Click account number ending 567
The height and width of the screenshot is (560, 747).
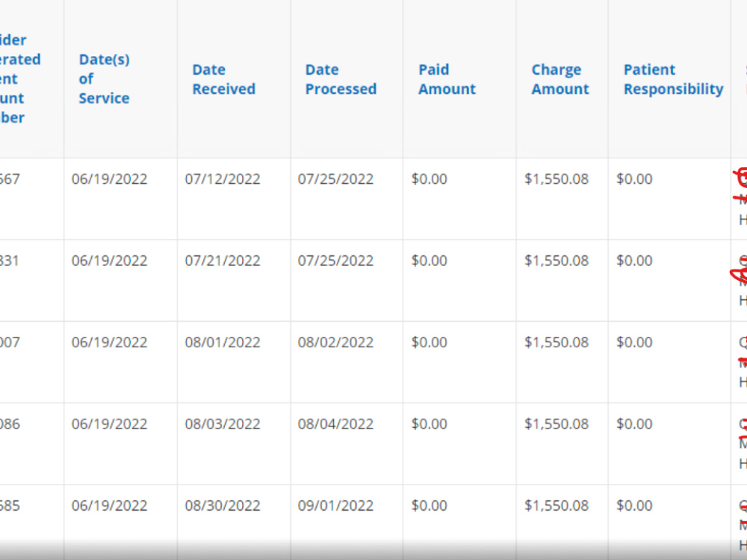(10, 179)
